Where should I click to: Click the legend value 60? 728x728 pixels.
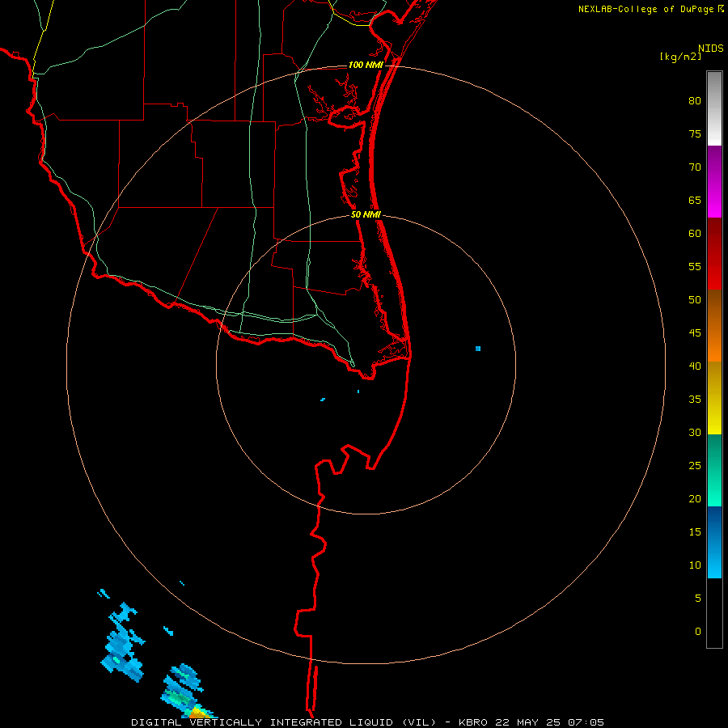[x=695, y=234]
